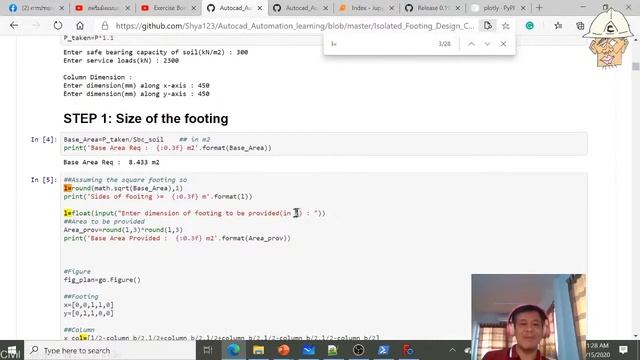
Task: Click the 3/28 find match counter
Action: (444, 44)
